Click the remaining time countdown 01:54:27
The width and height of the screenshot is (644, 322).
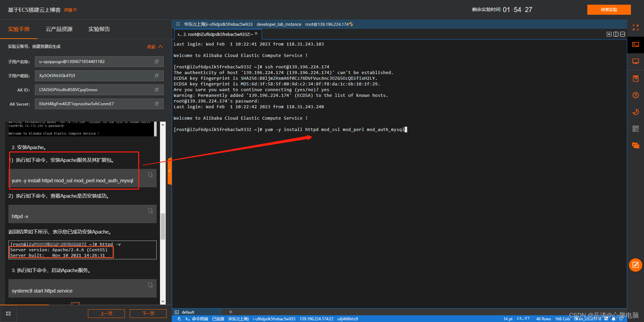[517, 10]
